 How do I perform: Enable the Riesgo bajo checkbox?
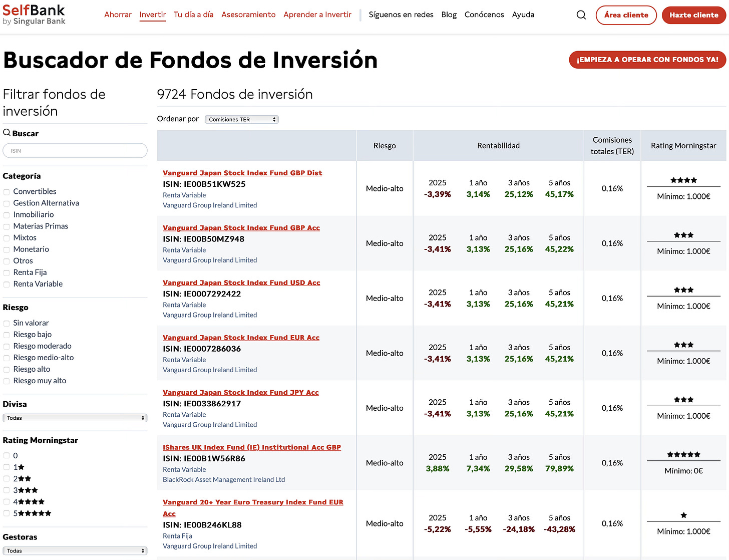click(7, 335)
